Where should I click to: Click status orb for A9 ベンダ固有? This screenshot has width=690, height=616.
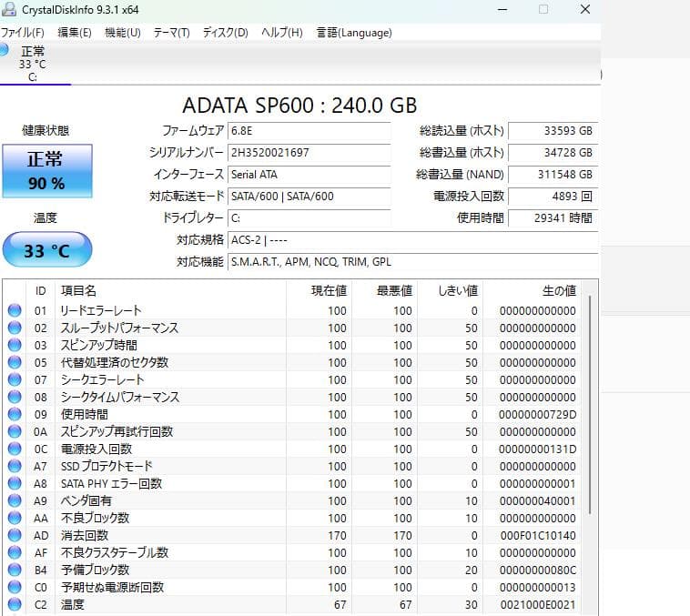15,500
